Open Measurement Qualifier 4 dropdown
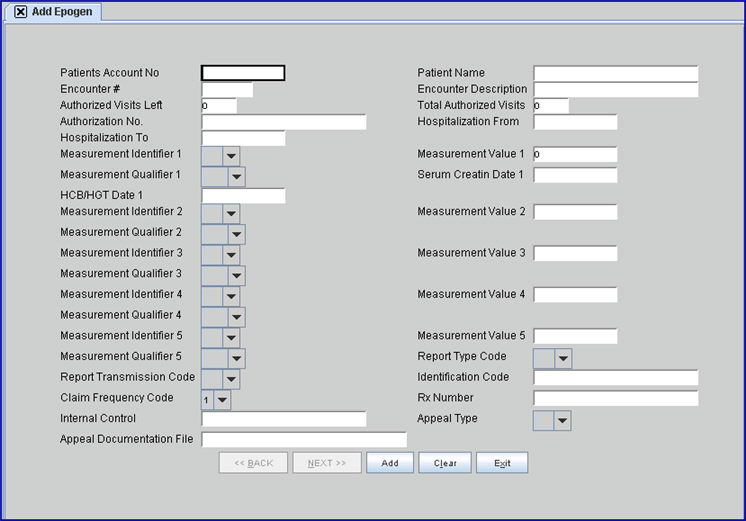Image resolution: width=746 pixels, height=521 pixels. click(x=223, y=317)
